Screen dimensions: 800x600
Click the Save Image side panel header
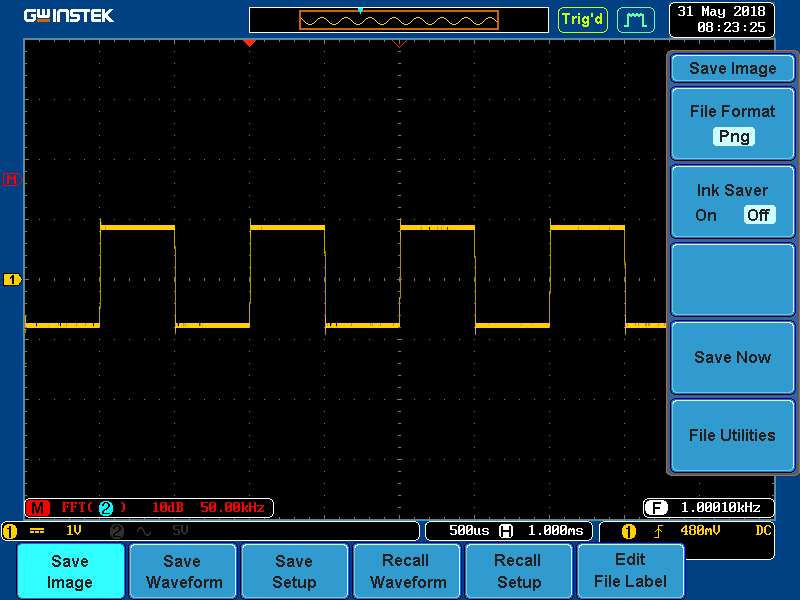[x=733, y=68]
